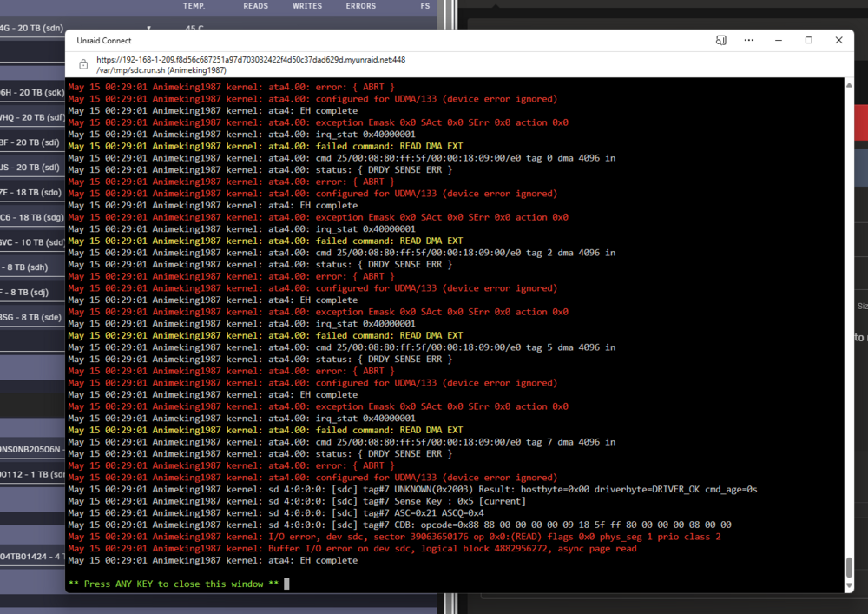Click the 'UNKNOWN(0x2003) Result' log line
Image resolution: width=868 pixels, height=614 pixels.
click(413, 489)
